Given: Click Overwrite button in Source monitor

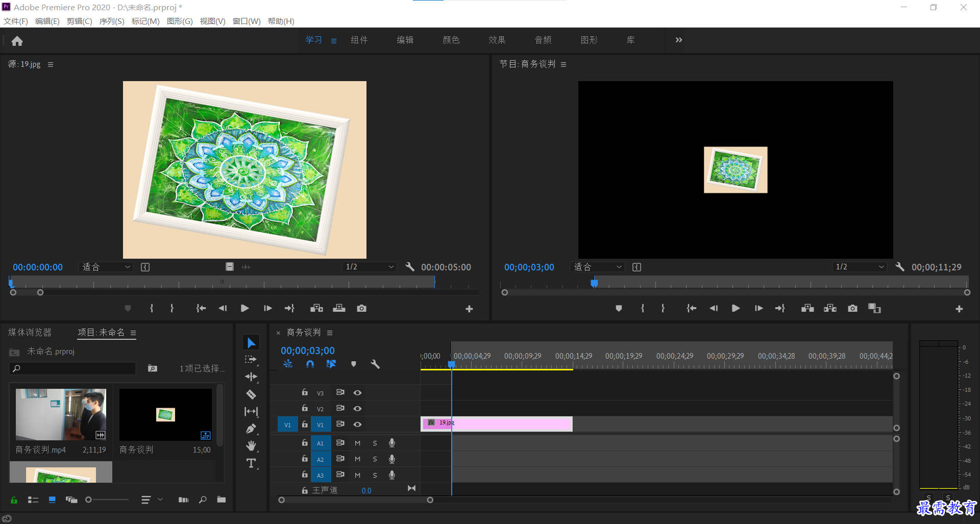Looking at the screenshot, I should pos(339,308).
